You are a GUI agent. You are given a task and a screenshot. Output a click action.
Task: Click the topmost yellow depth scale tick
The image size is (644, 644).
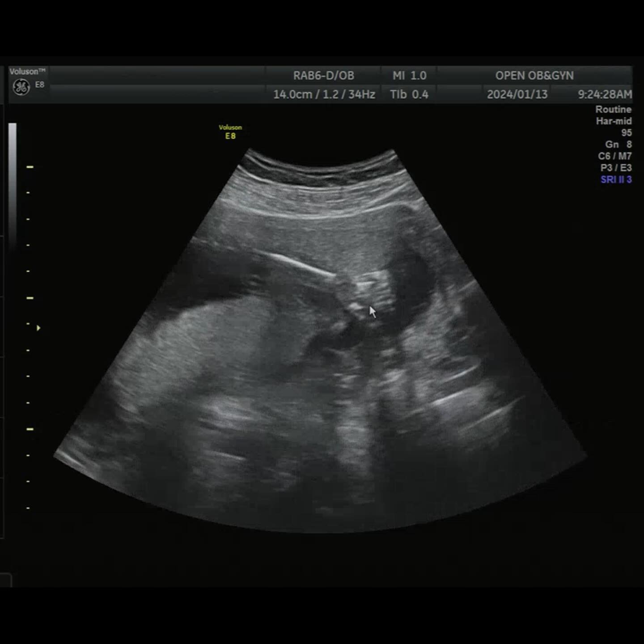click(x=30, y=167)
